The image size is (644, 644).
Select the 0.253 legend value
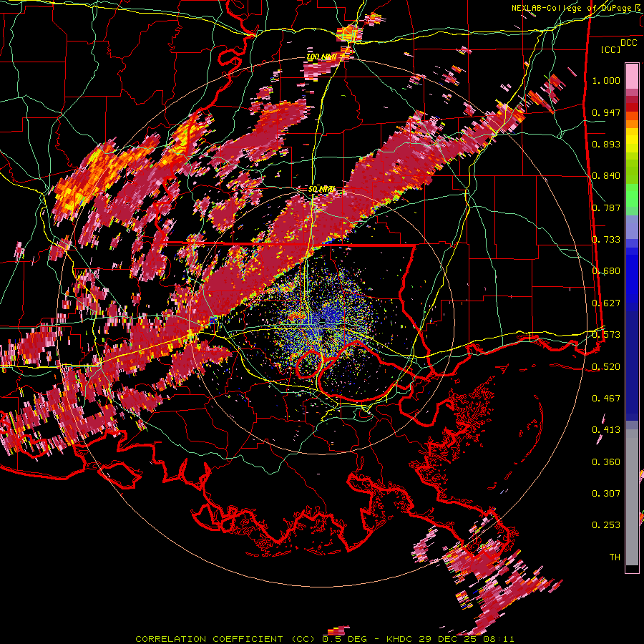(606, 525)
